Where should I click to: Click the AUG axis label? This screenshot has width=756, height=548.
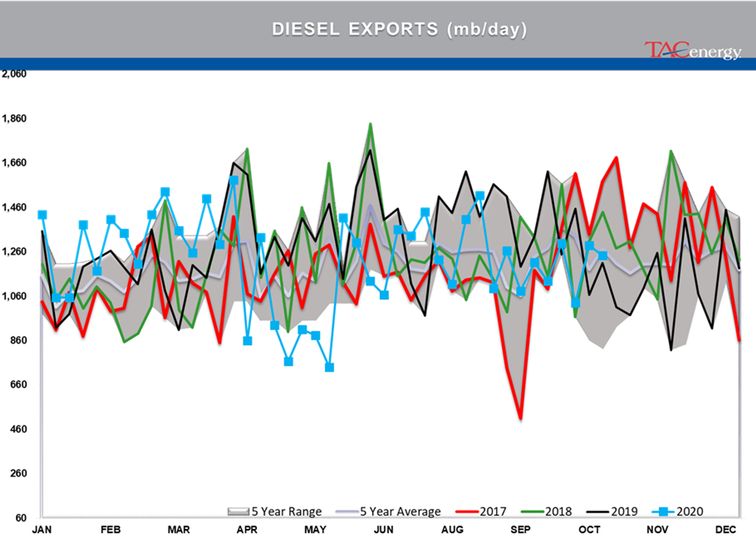[x=452, y=530]
